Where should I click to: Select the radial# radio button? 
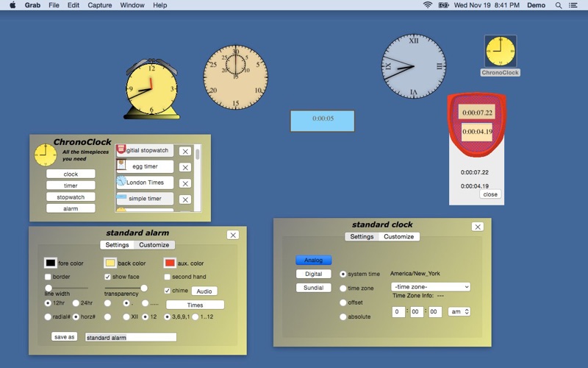point(48,316)
